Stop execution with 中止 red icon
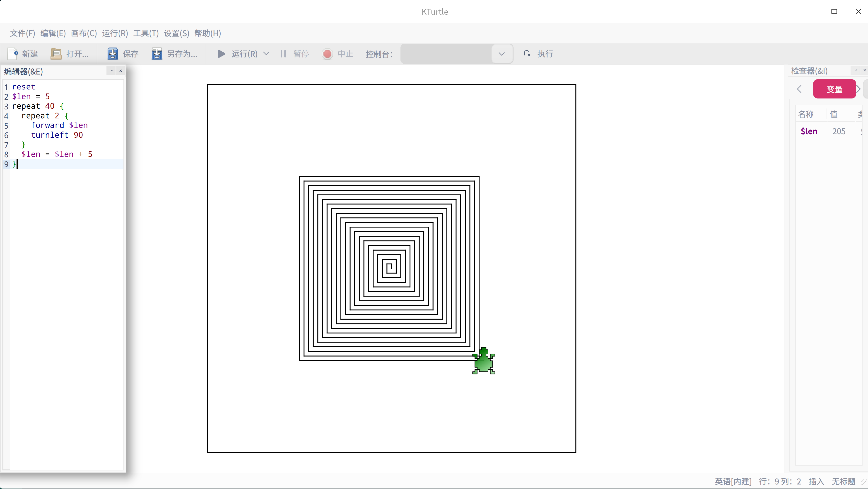This screenshot has height=489, width=868. [327, 54]
